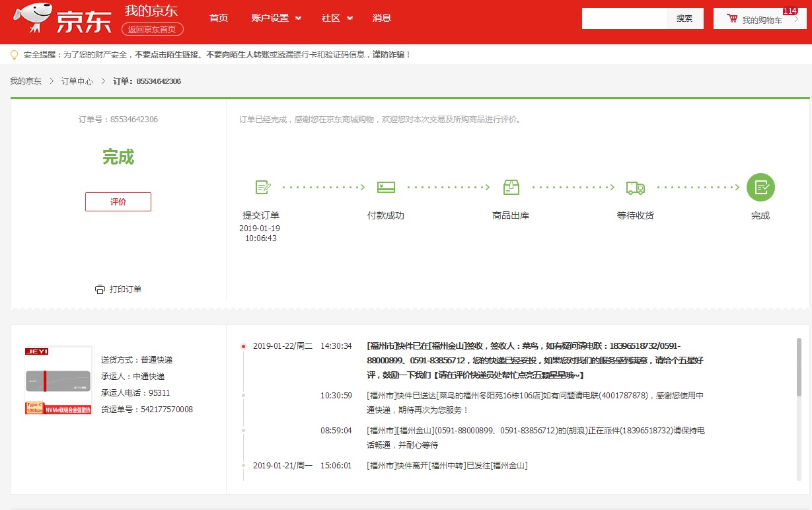Click the 08:59:04 tracking entry time

click(336, 430)
